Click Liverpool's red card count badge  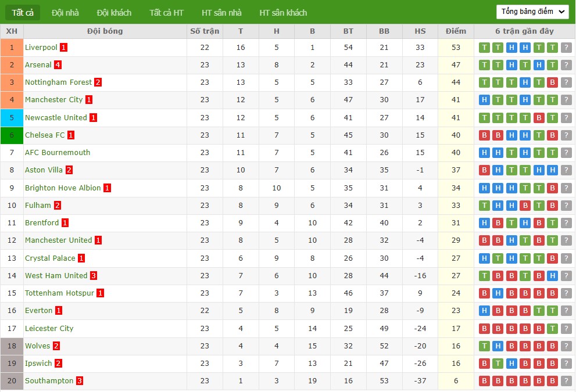[63, 48]
